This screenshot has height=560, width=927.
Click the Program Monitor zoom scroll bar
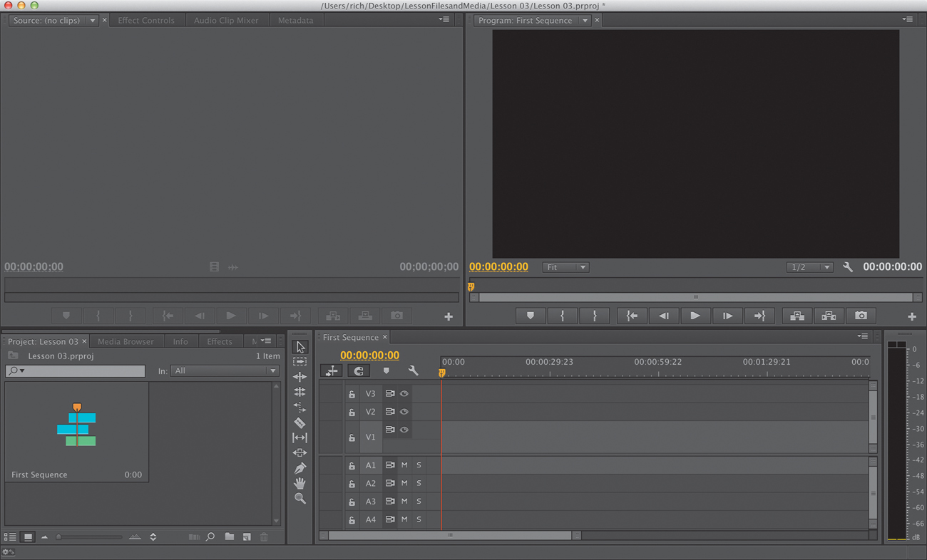tap(696, 297)
